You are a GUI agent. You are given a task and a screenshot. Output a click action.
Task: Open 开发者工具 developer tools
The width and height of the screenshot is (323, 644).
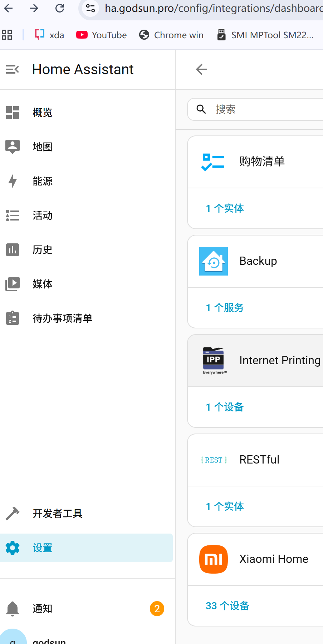[x=57, y=514]
